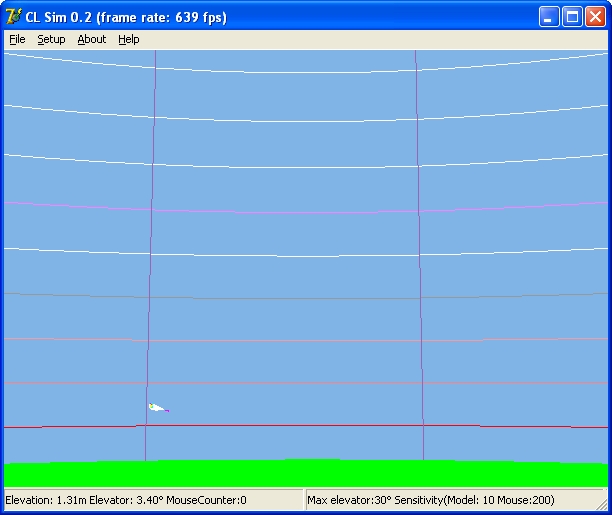Open the Help menu
Screen dimensions: 612x515
click(x=128, y=39)
